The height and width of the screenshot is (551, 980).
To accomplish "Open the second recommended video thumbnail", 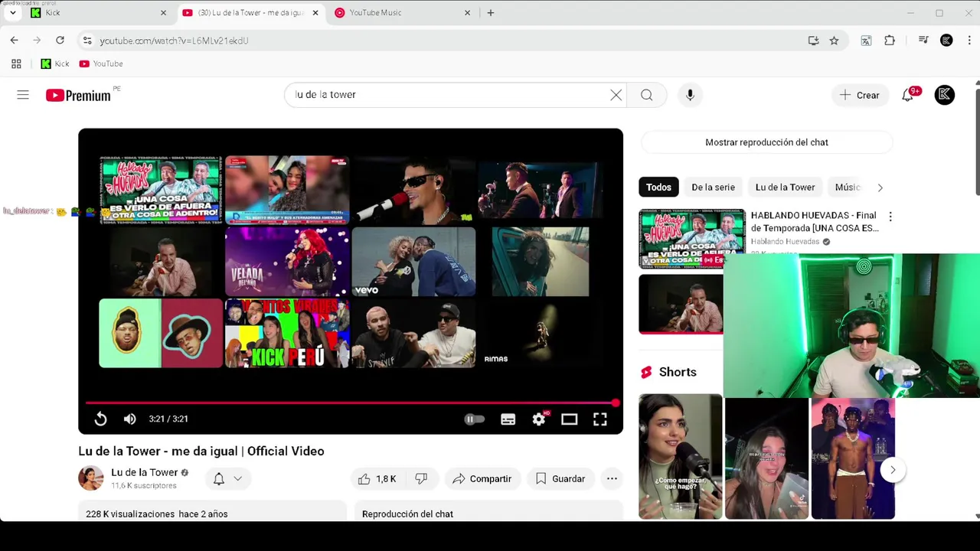I will pyautogui.click(x=681, y=304).
